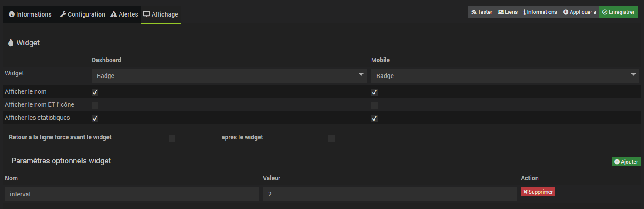The height and width of the screenshot is (209, 644).
Task: Click the warning triangle icon on Alertes
Action: tap(114, 14)
